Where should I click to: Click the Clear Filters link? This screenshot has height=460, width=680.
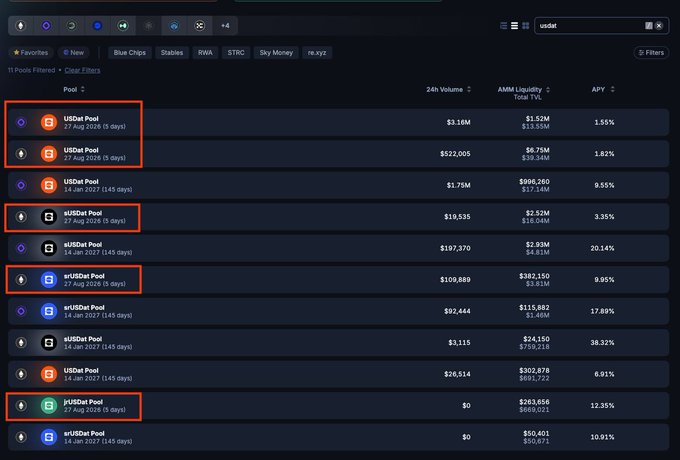[x=82, y=70]
